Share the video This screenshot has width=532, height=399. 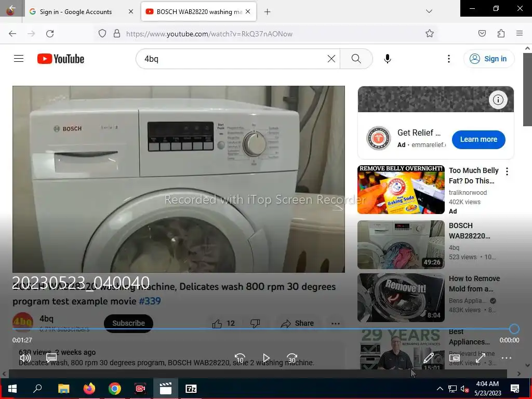tap(297, 323)
